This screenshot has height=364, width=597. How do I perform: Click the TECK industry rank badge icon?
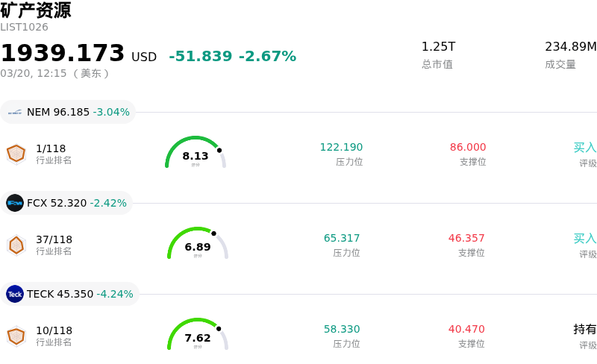pyautogui.click(x=16, y=336)
